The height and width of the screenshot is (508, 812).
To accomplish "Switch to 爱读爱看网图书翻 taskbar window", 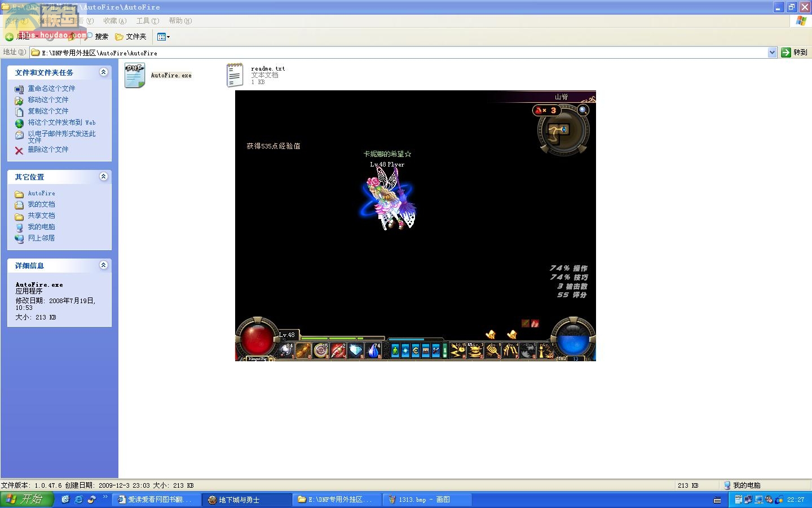I will 157,500.
